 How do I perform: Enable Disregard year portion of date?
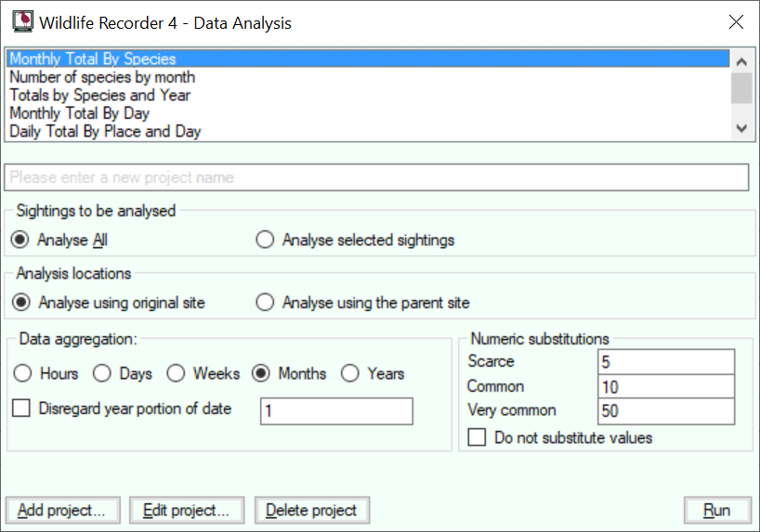click(122, 409)
